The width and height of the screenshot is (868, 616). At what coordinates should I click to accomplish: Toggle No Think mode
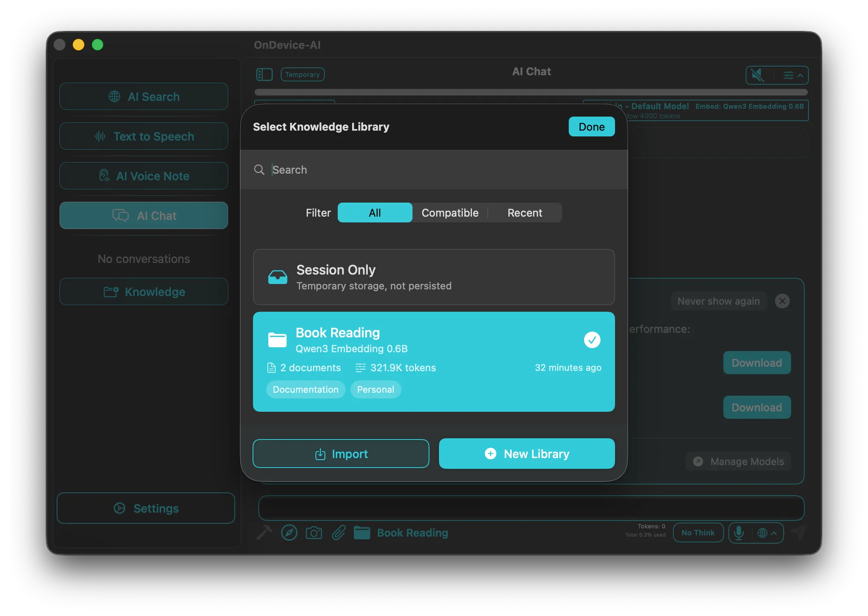[698, 533]
